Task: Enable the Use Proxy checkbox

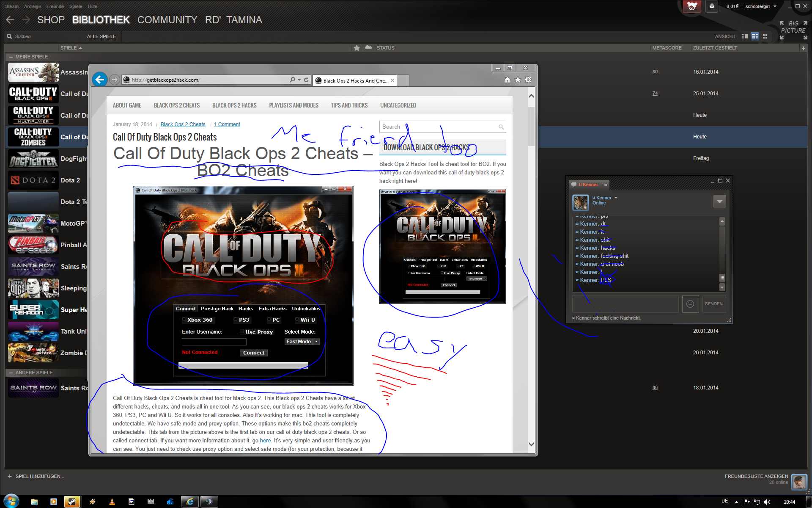Action: tap(242, 331)
